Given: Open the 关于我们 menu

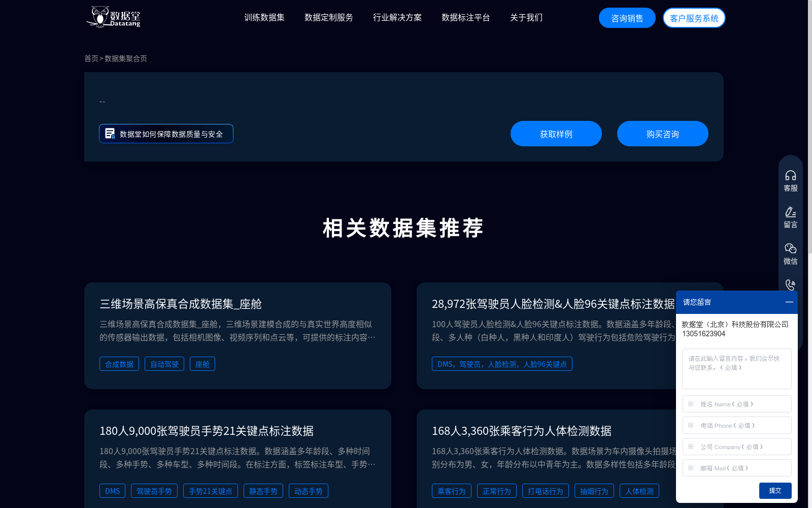Looking at the screenshot, I should pyautogui.click(x=526, y=18).
